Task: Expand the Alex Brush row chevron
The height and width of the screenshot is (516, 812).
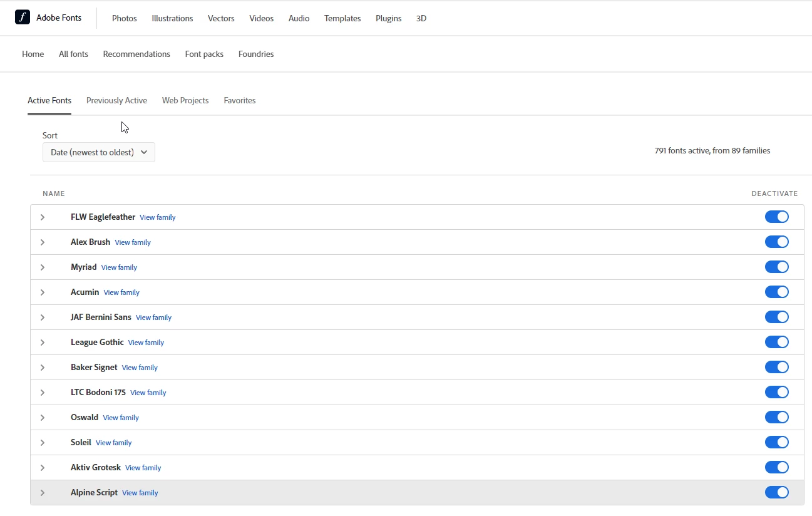Action: 43,242
